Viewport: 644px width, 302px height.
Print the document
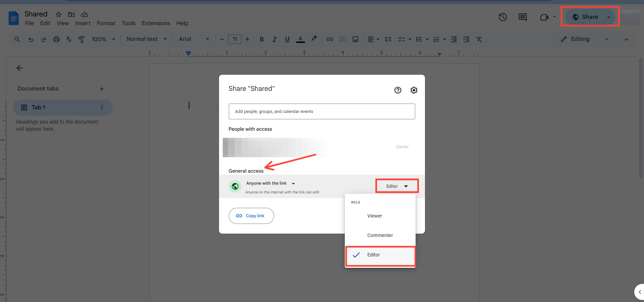tap(56, 39)
